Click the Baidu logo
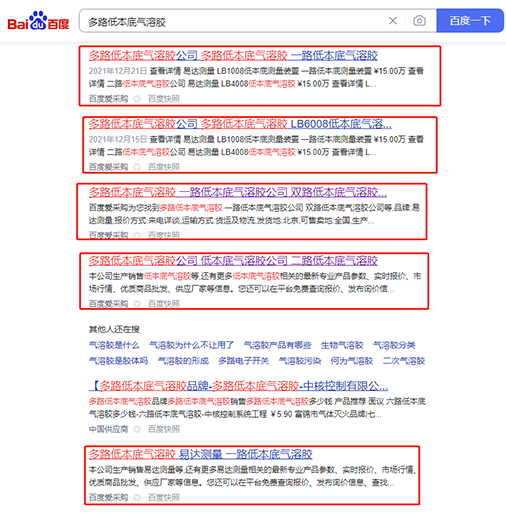506x517 pixels. tap(38, 21)
